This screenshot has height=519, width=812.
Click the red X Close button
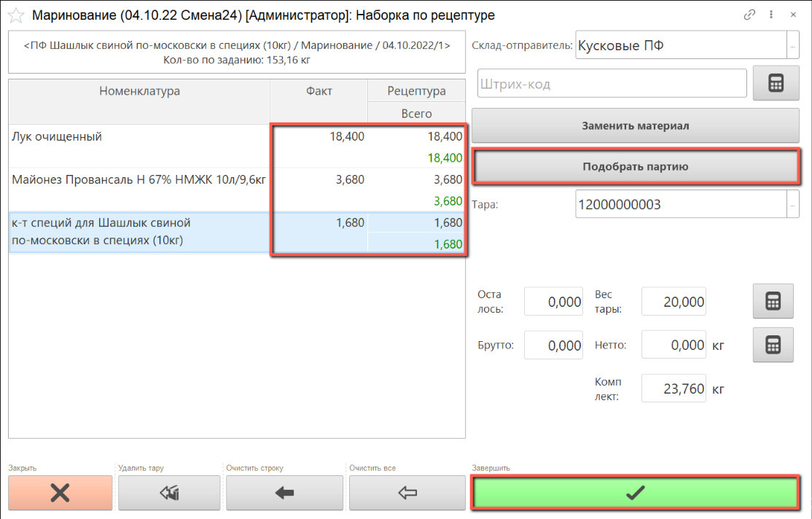point(60,493)
